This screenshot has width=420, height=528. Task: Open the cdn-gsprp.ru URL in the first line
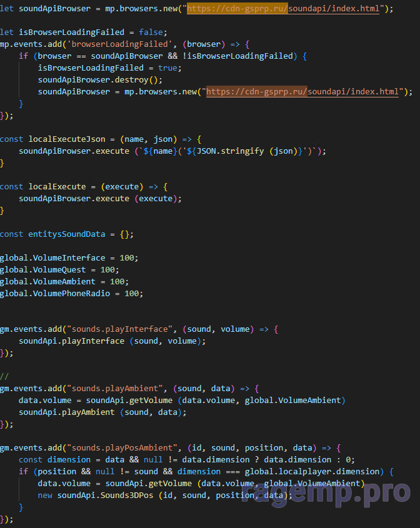[x=283, y=8]
